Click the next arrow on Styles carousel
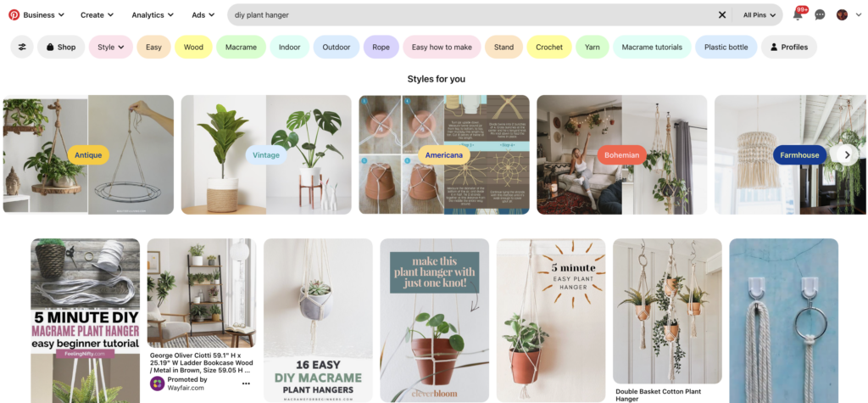The image size is (868, 403). 847,155
